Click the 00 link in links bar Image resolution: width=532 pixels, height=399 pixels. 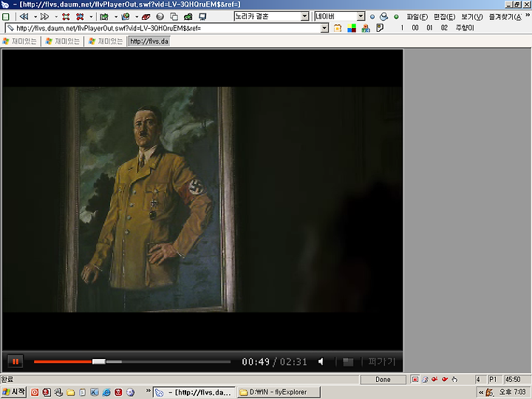click(x=415, y=28)
